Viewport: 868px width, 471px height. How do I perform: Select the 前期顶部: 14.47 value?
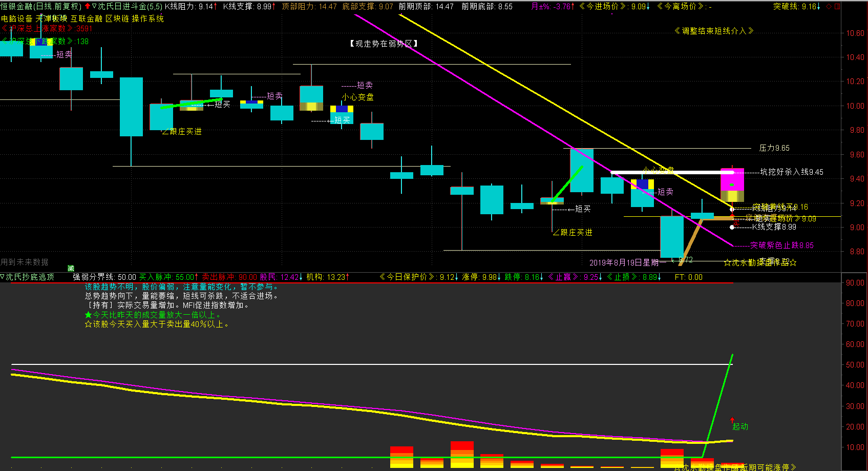426,7
